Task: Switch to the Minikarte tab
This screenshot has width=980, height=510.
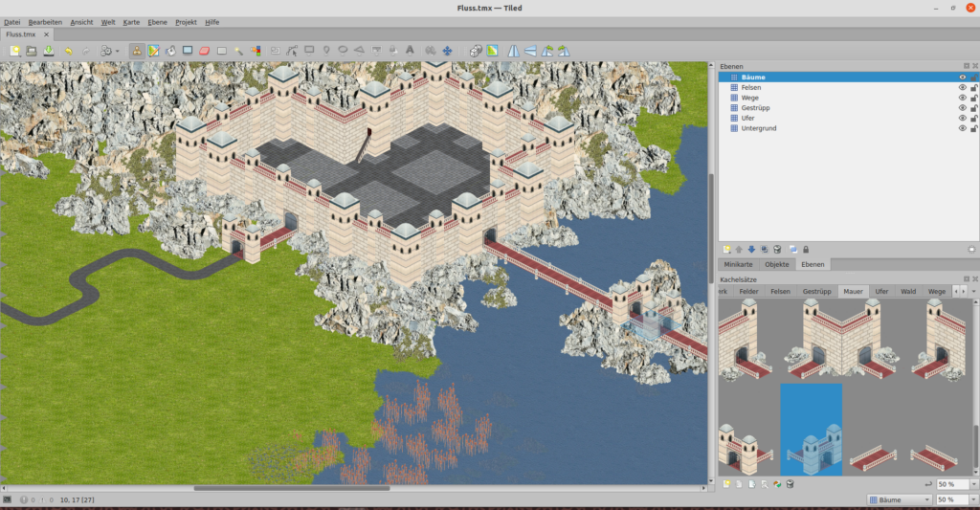Action: 738,264
